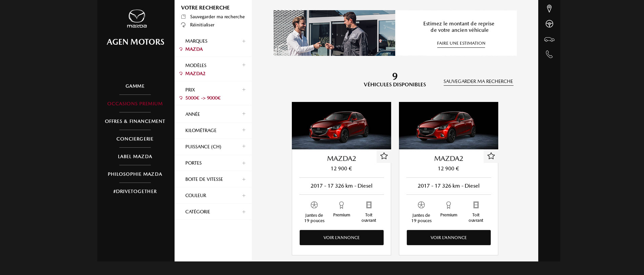The height and width of the screenshot is (275, 644).
Task: Click the MAZDA selected brand text
Action: pos(194,49)
